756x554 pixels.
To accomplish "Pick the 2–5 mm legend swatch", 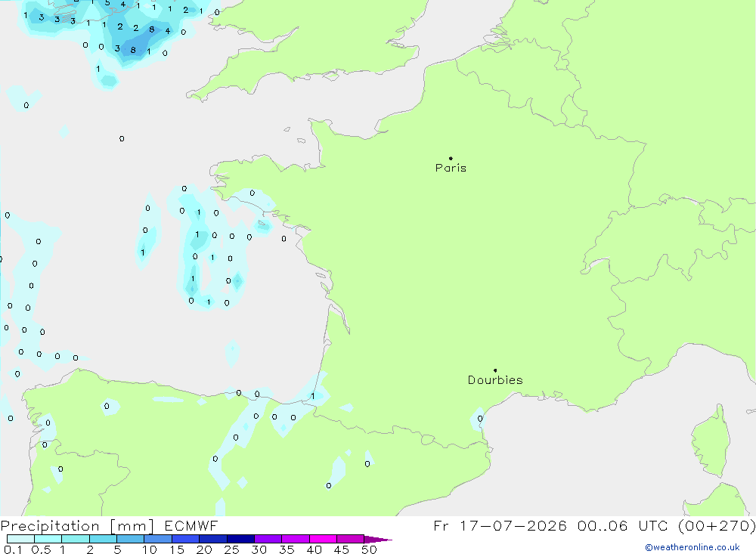I will [x=103, y=539].
